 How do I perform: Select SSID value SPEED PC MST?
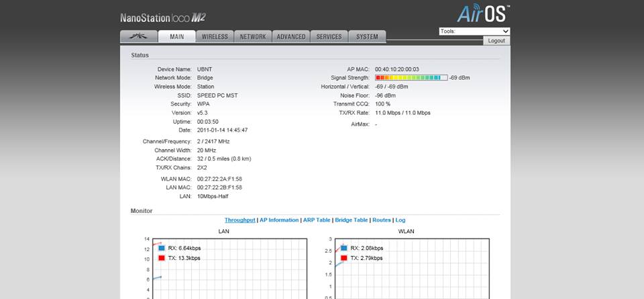(217, 95)
